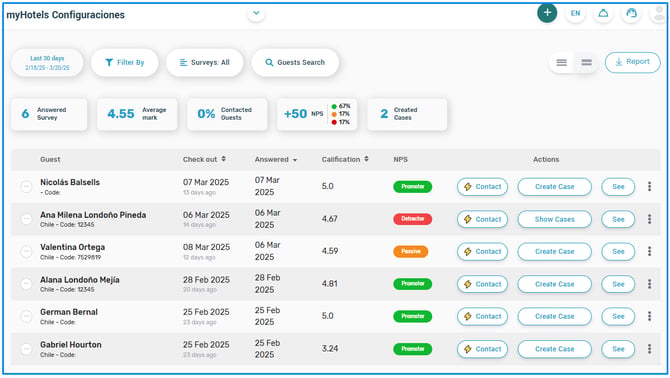Screen dimensions: 670x378
Task: Open more options for Valentina Ortega row
Action: (x=649, y=251)
